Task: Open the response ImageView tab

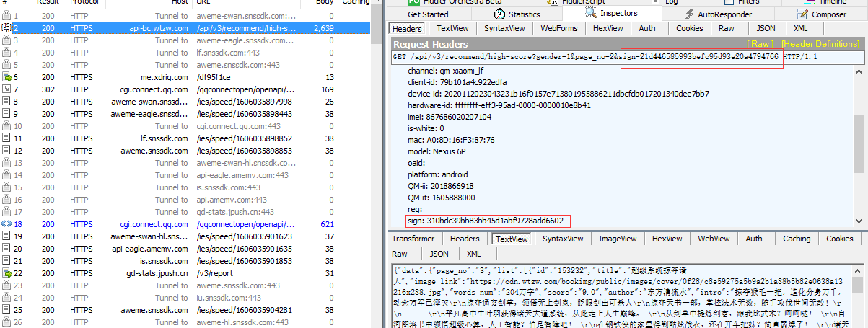Action: (x=619, y=239)
